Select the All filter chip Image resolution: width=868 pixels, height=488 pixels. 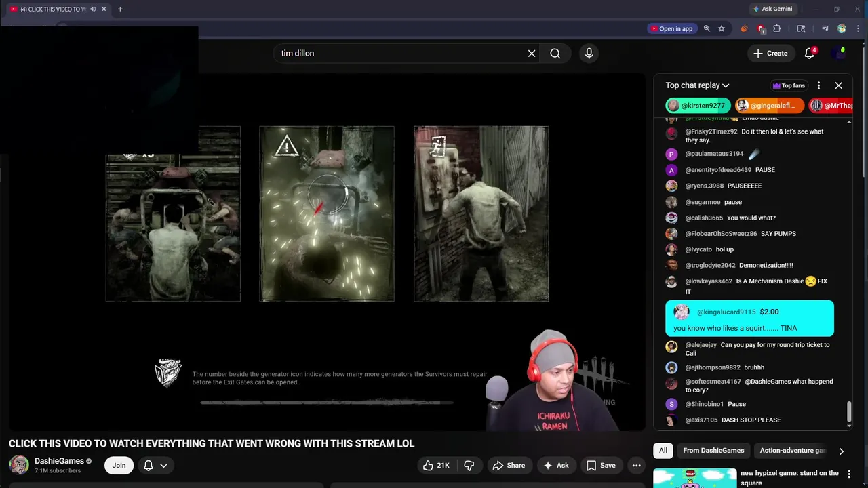coord(663,451)
